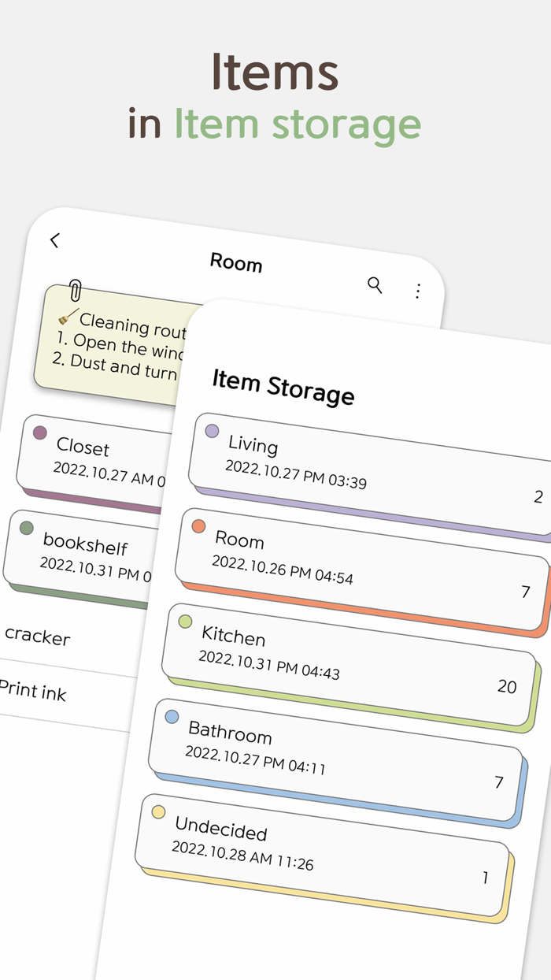This screenshot has height=980, width=551.
Task: Open the search icon on the Room screen
Action: pyautogui.click(x=375, y=286)
